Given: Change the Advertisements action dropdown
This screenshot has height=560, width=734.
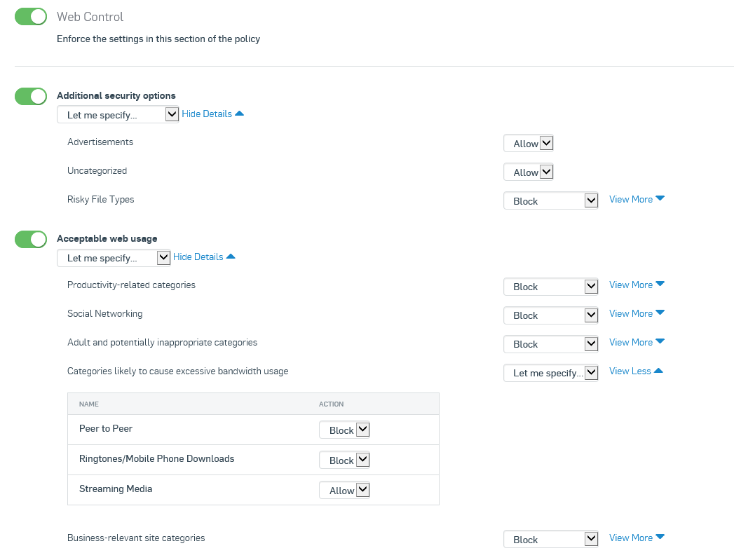Looking at the screenshot, I should [529, 143].
